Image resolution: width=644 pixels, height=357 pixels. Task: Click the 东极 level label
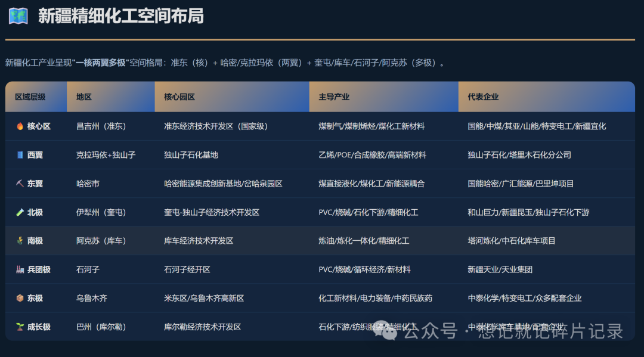35,299
